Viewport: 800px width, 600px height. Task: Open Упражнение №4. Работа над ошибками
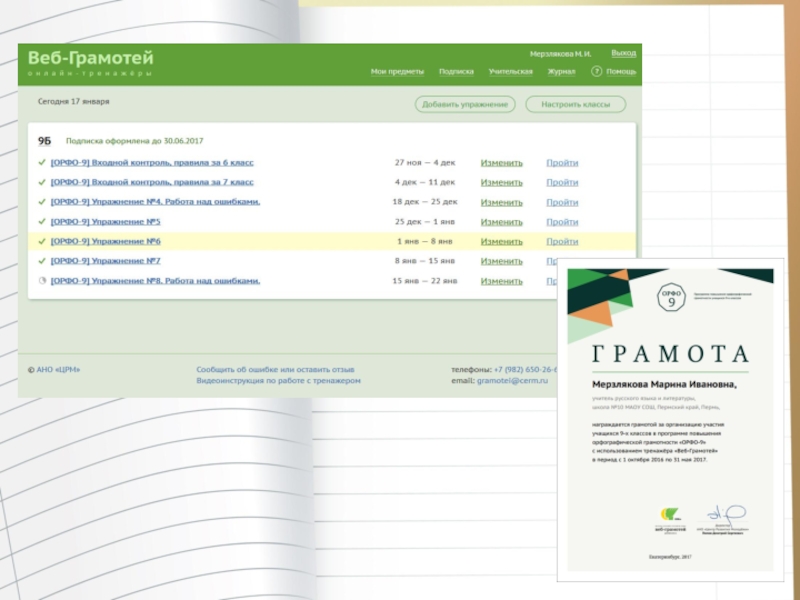(155, 202)
